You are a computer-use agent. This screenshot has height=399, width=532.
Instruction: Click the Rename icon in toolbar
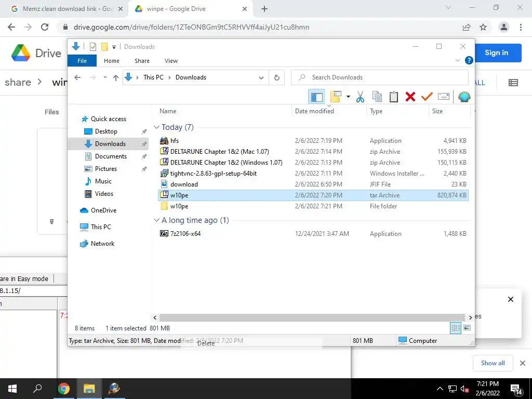point(444,97)
